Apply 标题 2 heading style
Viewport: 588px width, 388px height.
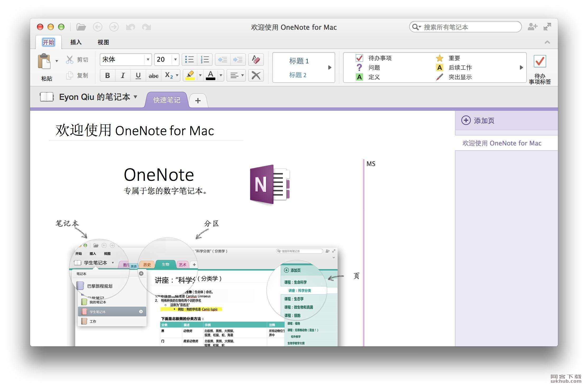(x=298, y=75)
